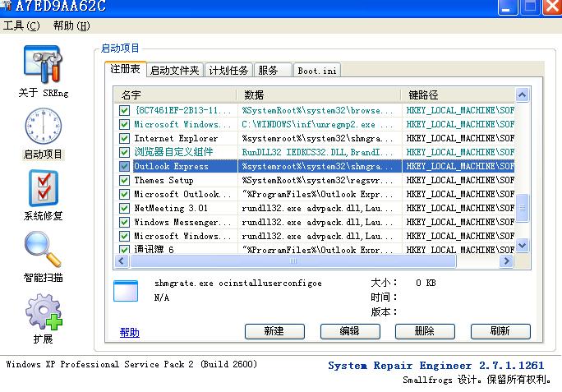
Task: Switch to the 注册表 tab
Action: (x=125, y=69)
